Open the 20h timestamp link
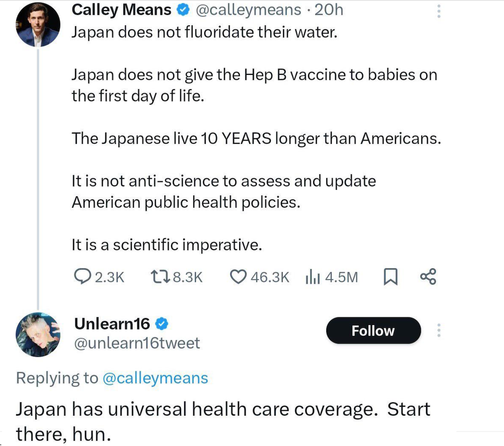504x446 pixels. tap(329, 10)
